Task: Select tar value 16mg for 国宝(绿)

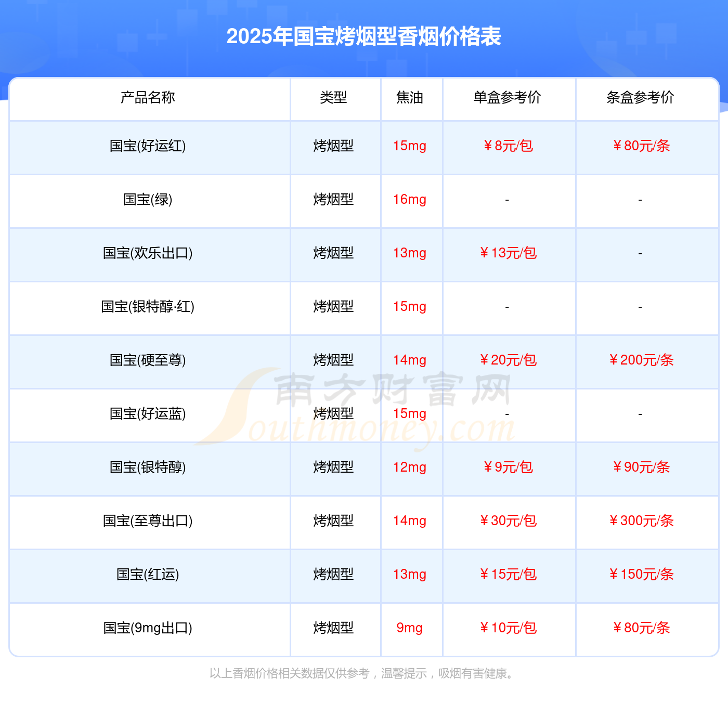Action: [x=410, y=200]
